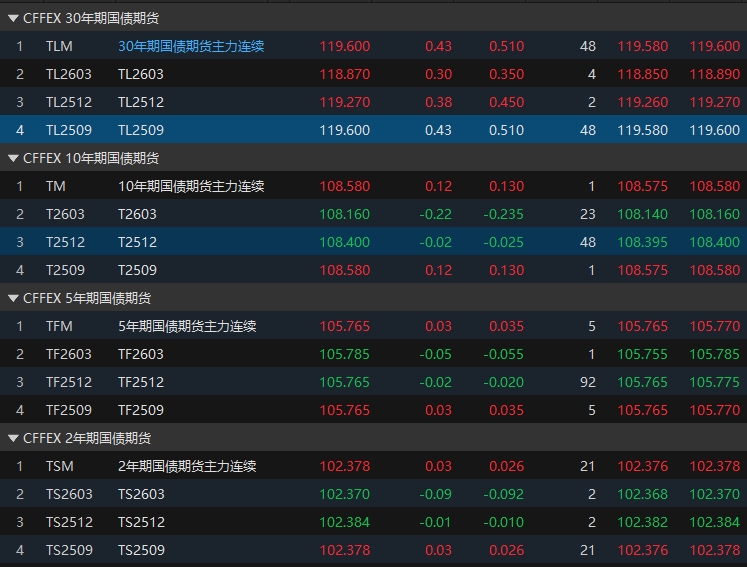Click the CFFEX 10年期国债期货 group title
The image size is (747, 567).
tap(91, 159)
